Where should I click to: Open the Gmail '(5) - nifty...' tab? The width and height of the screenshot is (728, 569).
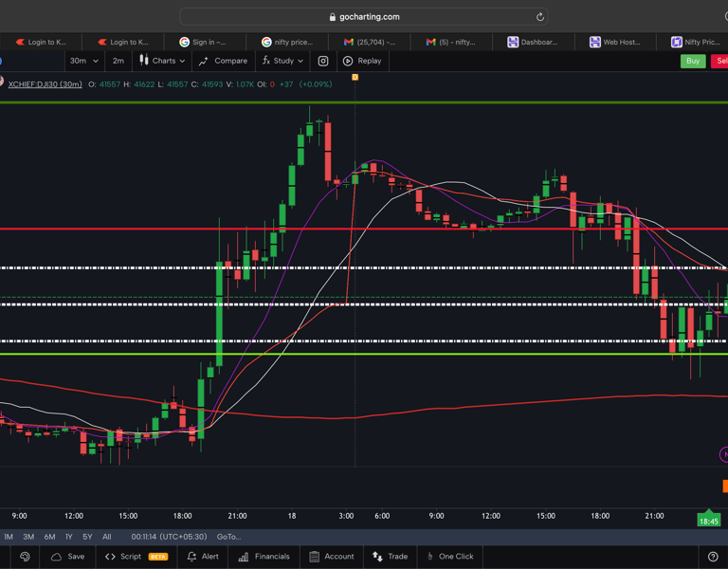(451, 42)
